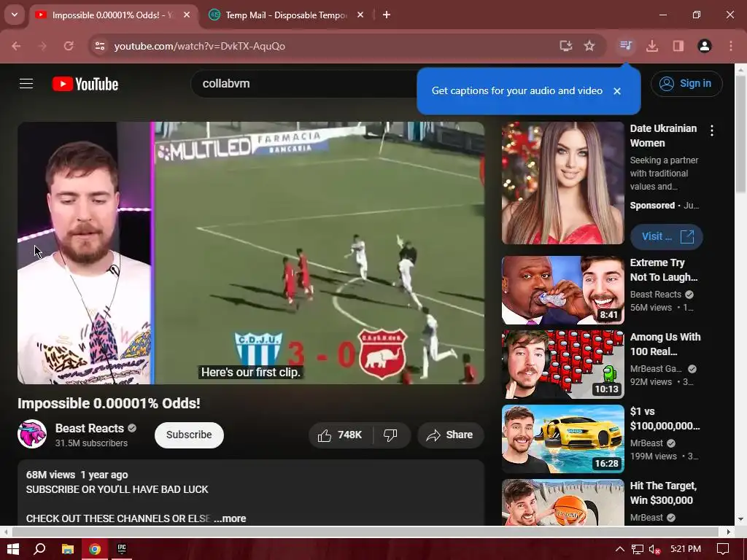747x560 pixels.
Task: Reload the page with the refresh icon
Action: (69, 46)
